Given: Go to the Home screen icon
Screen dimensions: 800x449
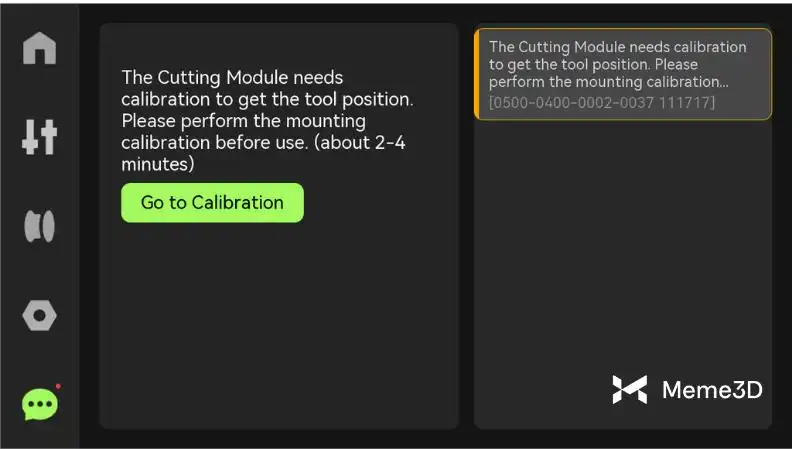Looking at the screenshot, I should click(x=39, y=47).
